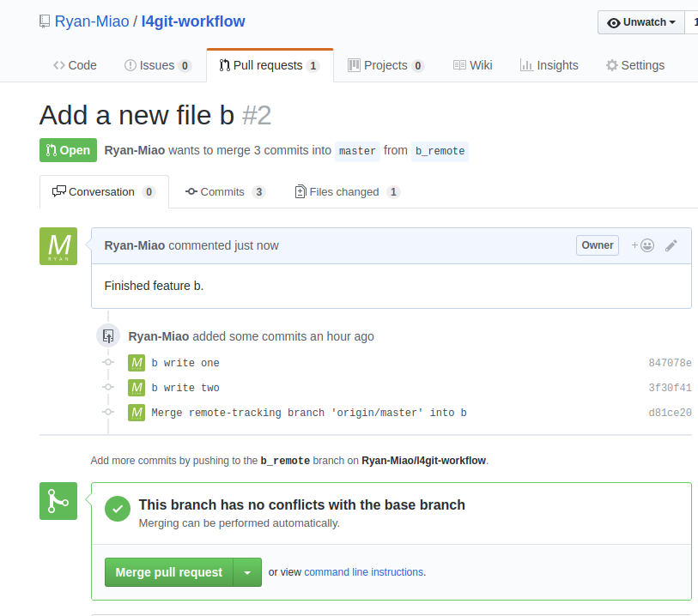
Task: Switch to the Issues tab
Action: coord(158,65)
